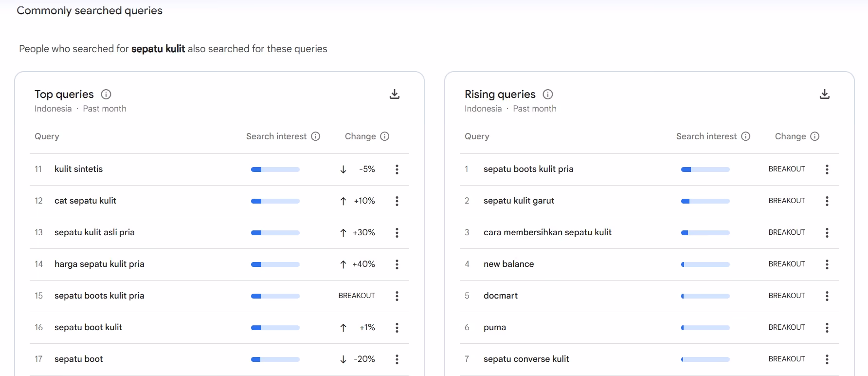Open more options for sepatu converse kulit
This screenshot has height=376, width=868.
tap(827, 359)
